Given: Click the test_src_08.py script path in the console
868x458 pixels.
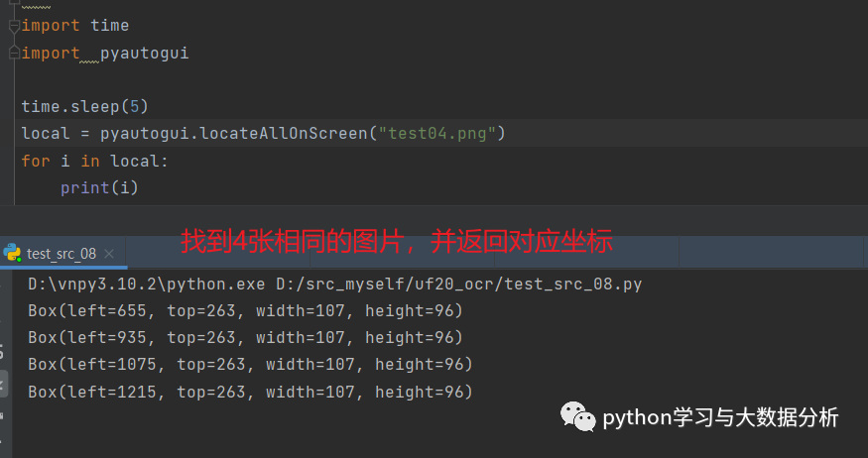Looking at the screenshot, I should coord(459,285).
